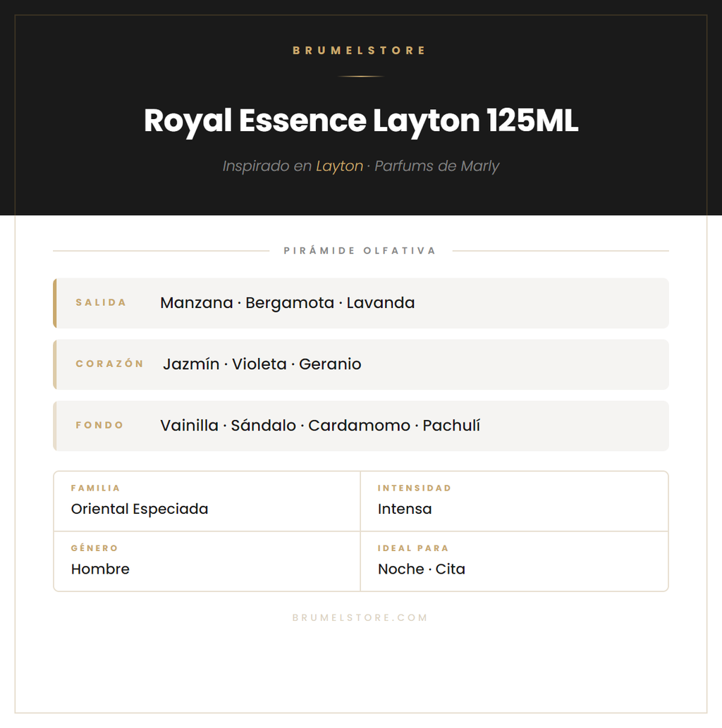The image size is (722, 728).
Task: Select the 'Hombre' value
Action: tap(100, 569)
